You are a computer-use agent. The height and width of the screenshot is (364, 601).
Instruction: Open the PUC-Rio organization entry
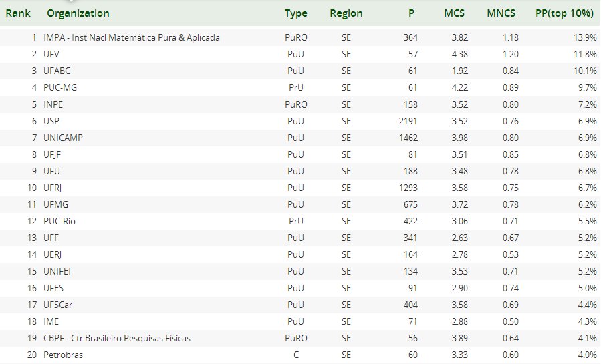(x=59, y=221)
